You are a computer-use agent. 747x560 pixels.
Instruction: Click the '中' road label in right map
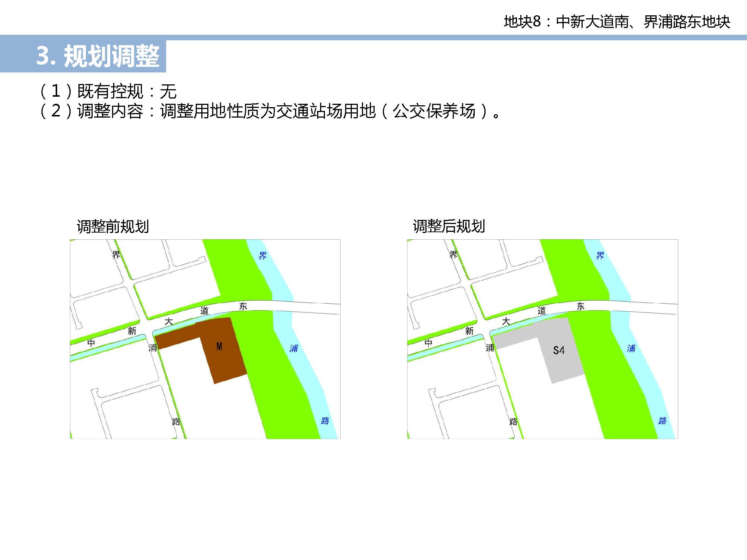pos(428,342)
